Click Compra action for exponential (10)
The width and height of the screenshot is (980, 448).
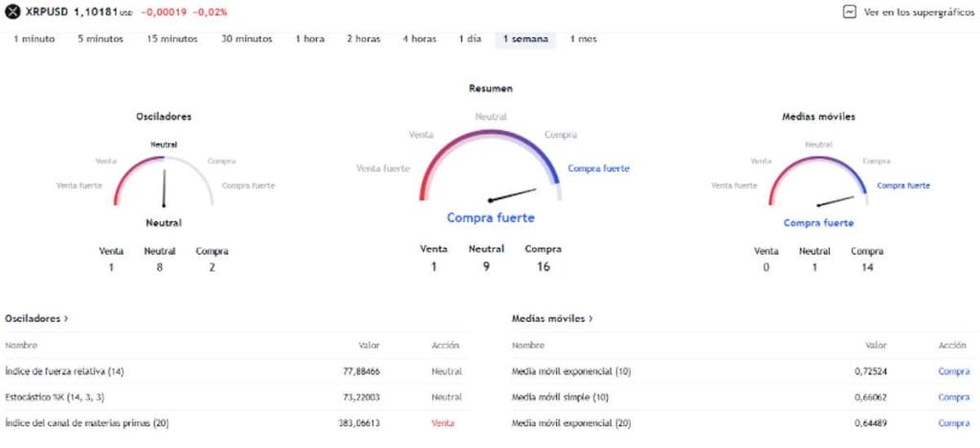coord(954,371)
